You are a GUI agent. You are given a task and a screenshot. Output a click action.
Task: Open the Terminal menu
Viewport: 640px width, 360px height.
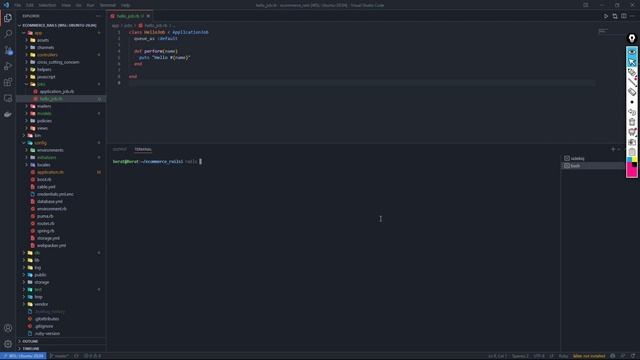tap(108, 5)
